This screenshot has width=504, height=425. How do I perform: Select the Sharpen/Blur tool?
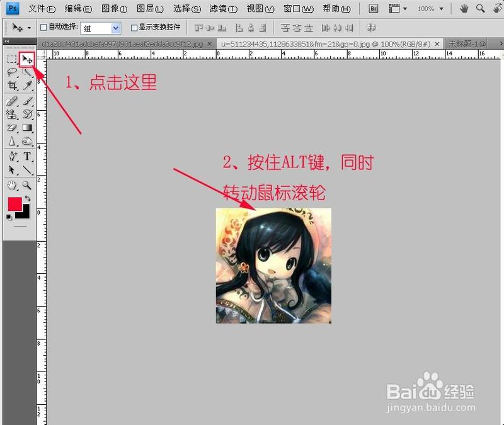coord(12,141)
